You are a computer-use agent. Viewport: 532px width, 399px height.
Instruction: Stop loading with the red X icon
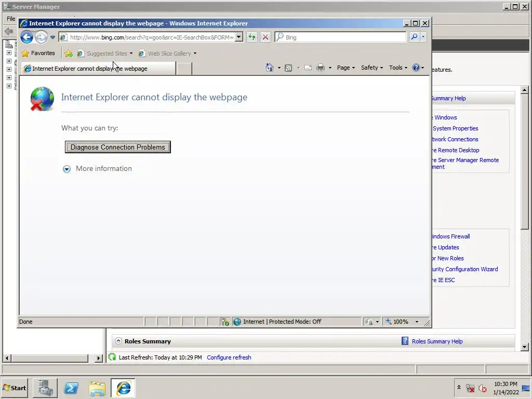click(x=265, y=37)
